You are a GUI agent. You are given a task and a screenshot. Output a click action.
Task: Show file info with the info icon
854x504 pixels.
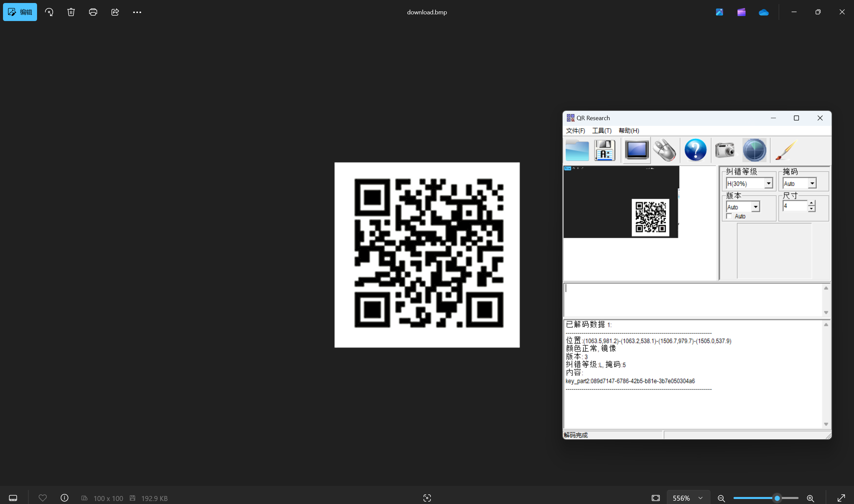(x=64, y=498)
